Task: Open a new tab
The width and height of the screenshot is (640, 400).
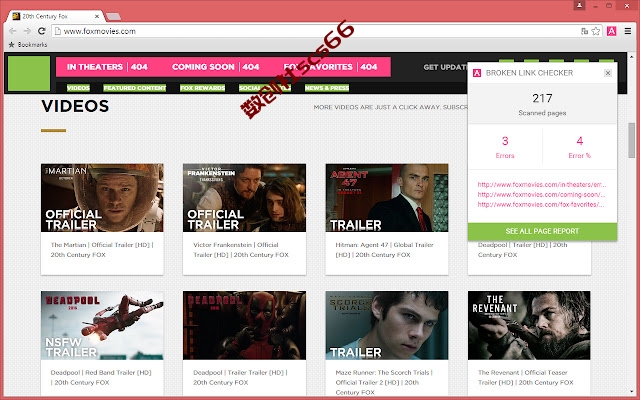Action: (x=113, y=17)
